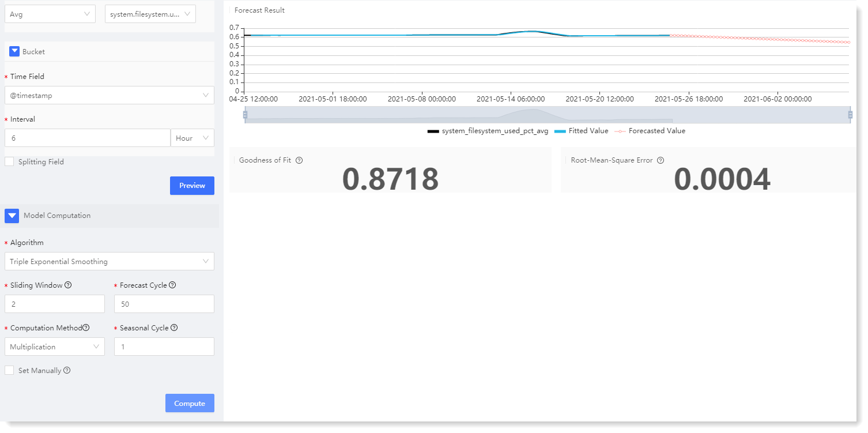Click Computation Method help icon
868x433 pixels.
tap(86, 327)
